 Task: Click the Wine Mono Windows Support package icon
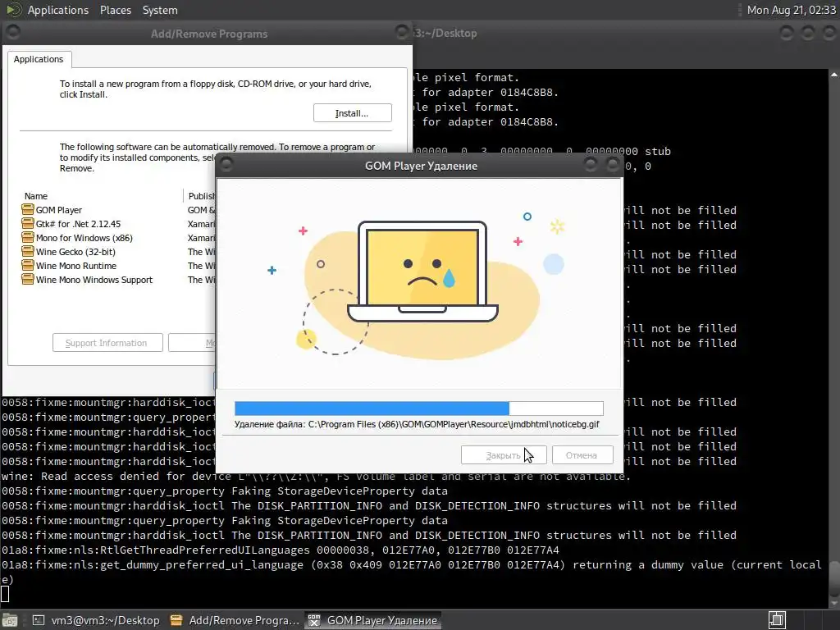pos(27,279)
